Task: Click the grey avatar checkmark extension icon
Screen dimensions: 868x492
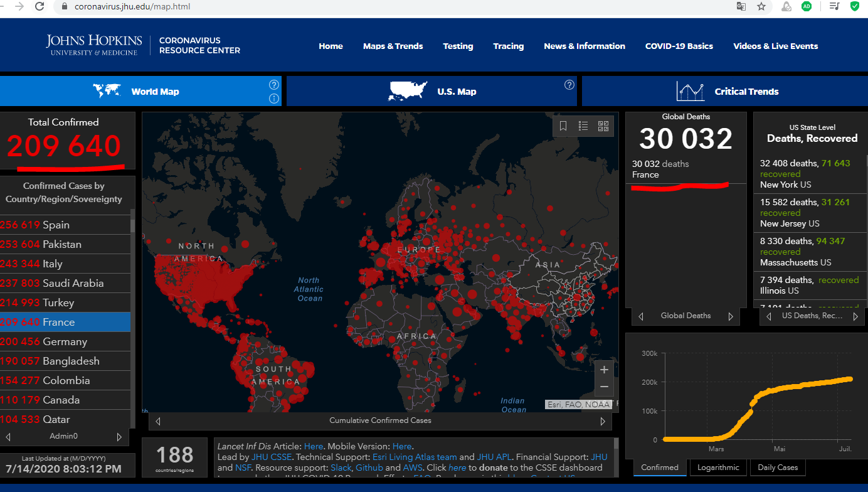Action: tap(786, 6)
